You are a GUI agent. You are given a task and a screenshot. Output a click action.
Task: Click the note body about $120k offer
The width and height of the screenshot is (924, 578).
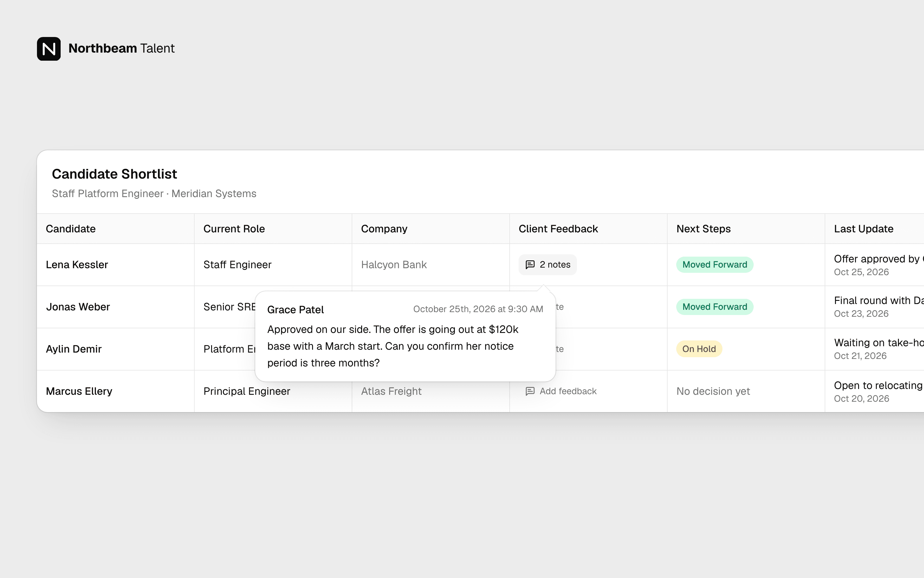392,346
